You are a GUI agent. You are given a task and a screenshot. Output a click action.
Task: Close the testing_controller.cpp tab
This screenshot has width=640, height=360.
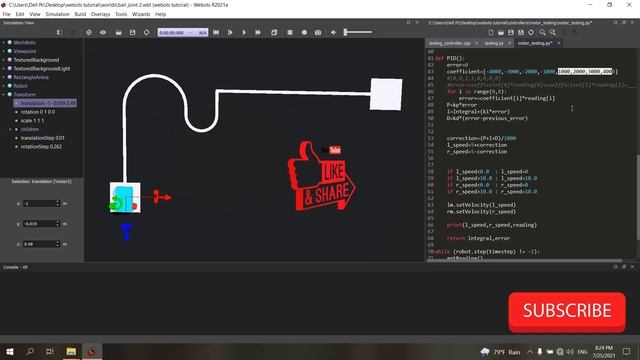476,43
